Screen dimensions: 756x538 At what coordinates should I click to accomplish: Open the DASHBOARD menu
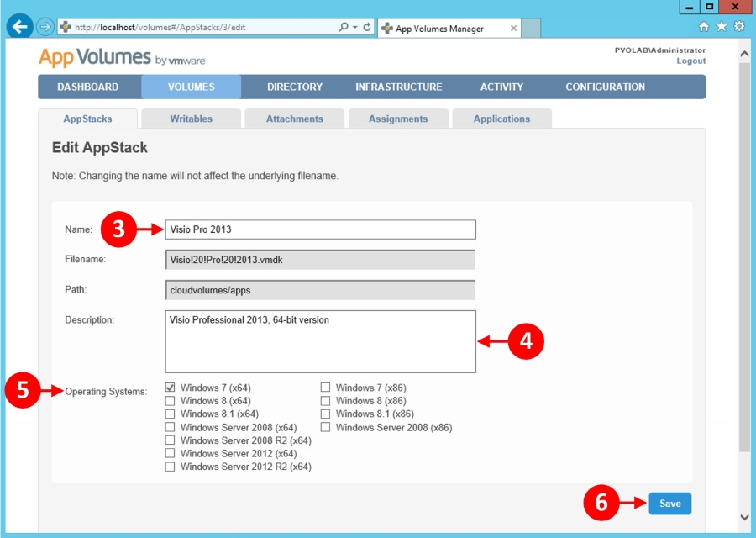87,87
